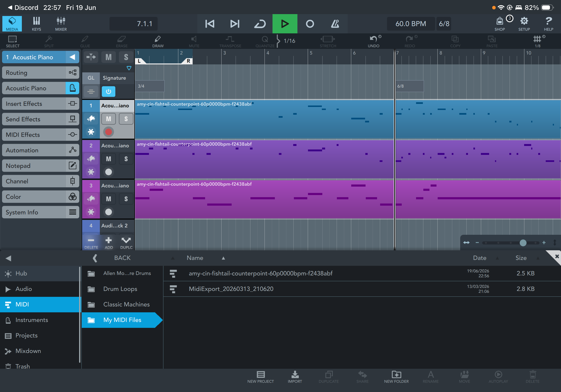
Task: Expand the Color section
Action: (41, 197)
